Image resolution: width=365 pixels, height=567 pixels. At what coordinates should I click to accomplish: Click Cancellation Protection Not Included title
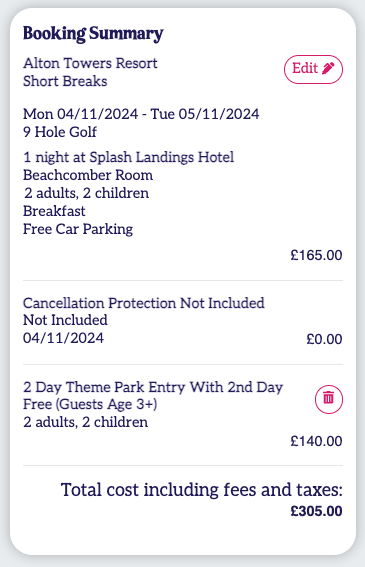point(144,303)
